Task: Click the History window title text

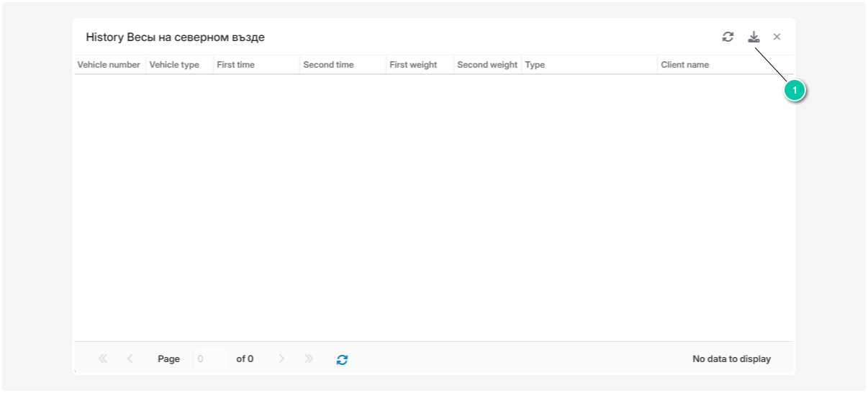Action: coord(175,37)
